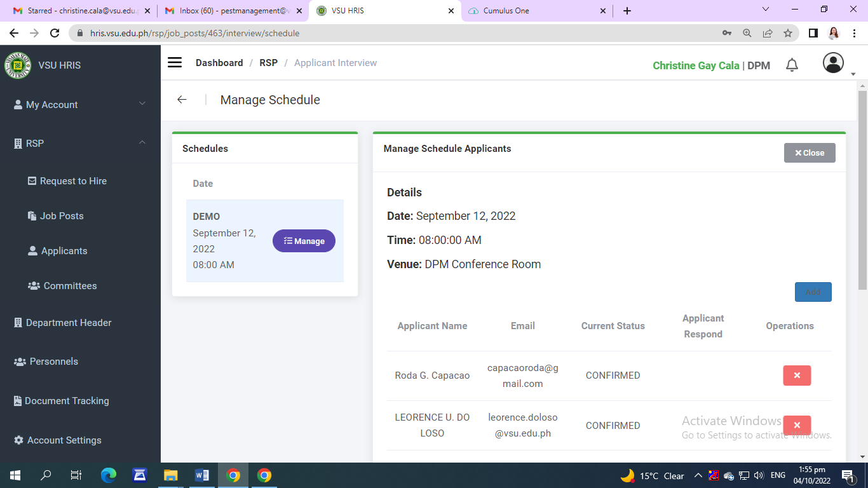
Task: Click the Dashboard breadcrumb link
Action: (x=219, y=63)
